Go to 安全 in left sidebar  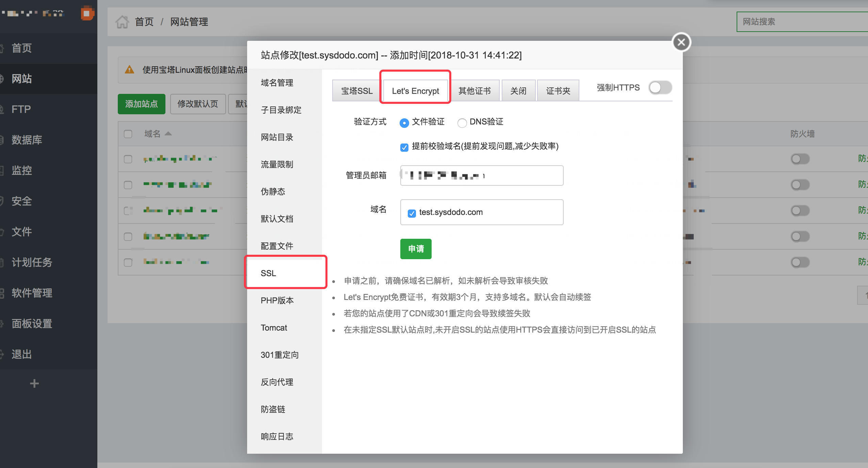point(49,201)
